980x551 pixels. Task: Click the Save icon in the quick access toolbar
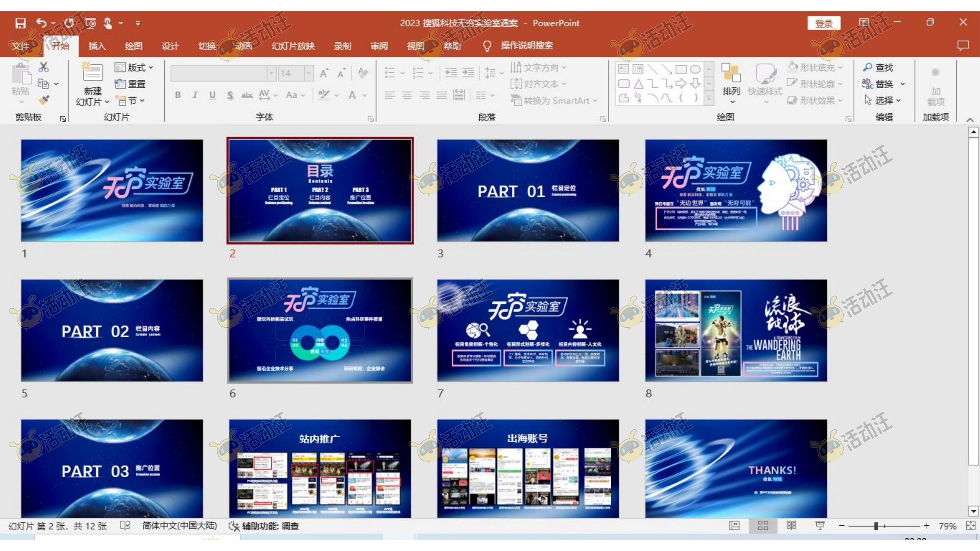(20, 23)
